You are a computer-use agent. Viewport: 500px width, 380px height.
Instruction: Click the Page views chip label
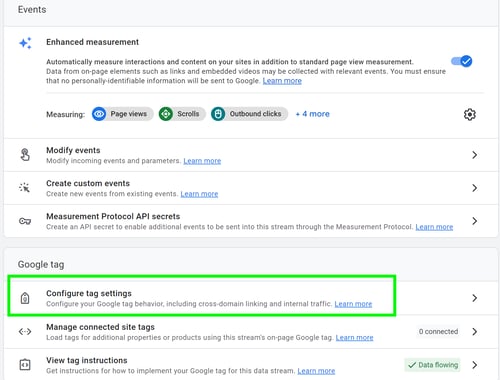129,114
